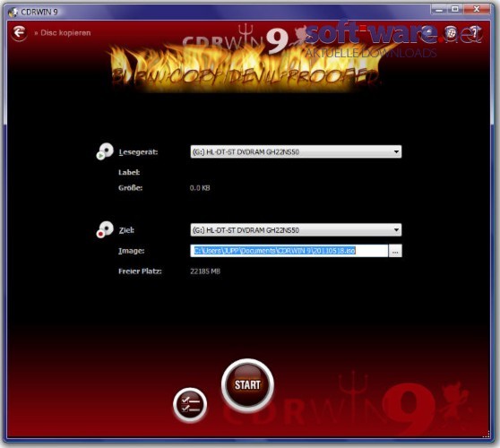
Task: Click the Label field caption
Action: [129, 173]
